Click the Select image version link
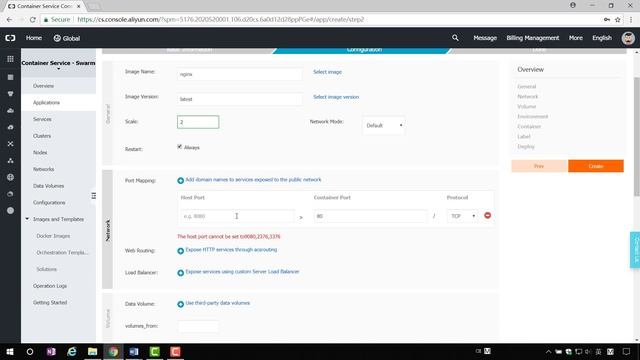Image resolution: width=640 pixels, height=360 pixels. click(336, 97)
